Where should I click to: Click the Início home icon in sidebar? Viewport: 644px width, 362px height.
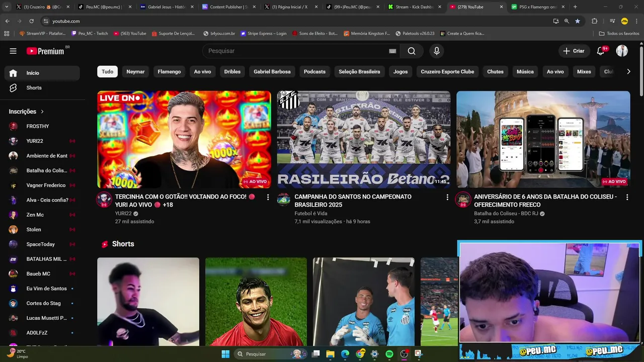[13, 73]
